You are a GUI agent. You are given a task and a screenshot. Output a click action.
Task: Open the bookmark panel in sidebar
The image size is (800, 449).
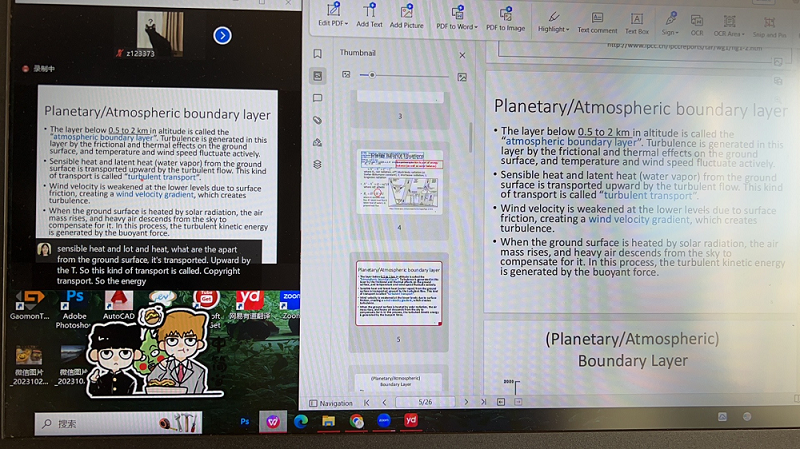pyautogui.click(x=318, y=54)
